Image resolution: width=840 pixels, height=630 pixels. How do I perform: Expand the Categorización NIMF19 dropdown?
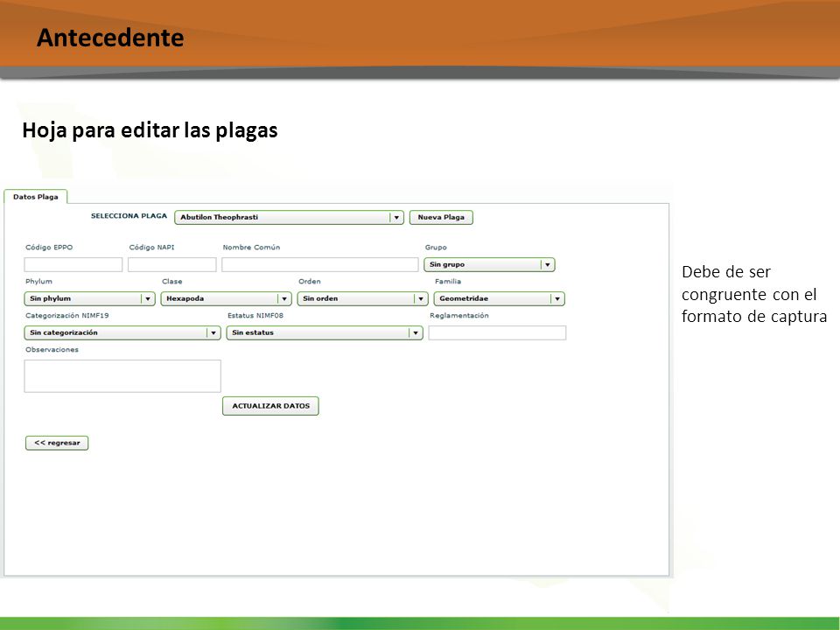click(122, 332)
